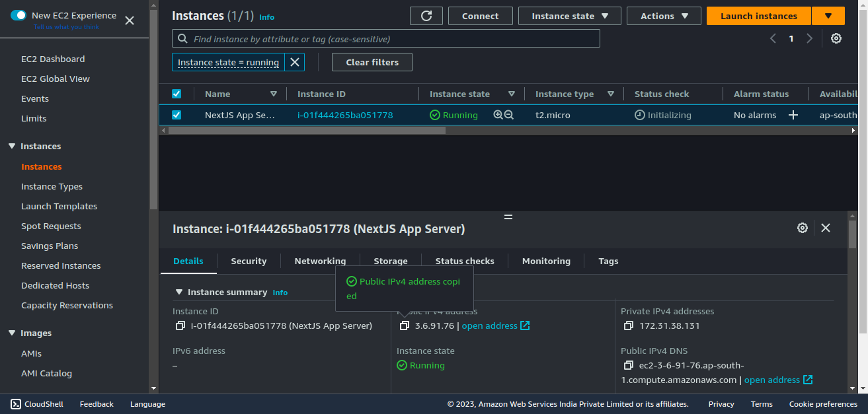This screenshot has height=414, width=868.
Task: Click the Launch instances button
Action: point(759,16)
